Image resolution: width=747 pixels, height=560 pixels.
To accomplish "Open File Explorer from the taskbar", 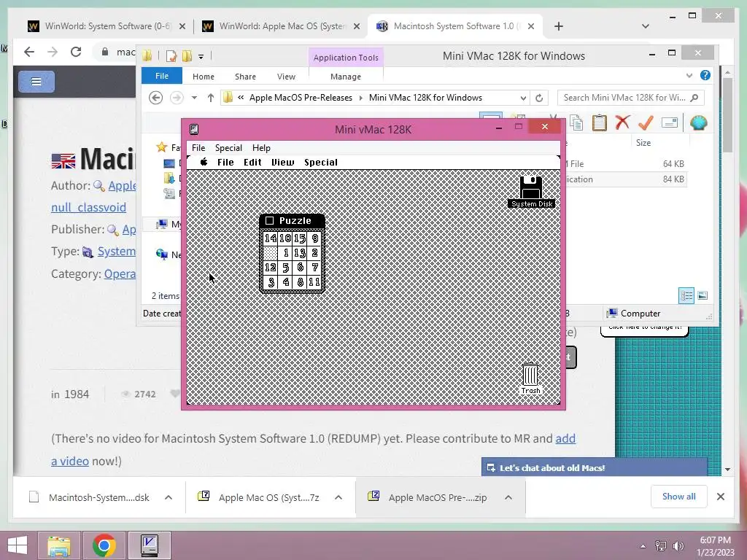I will tap(58, 545).
